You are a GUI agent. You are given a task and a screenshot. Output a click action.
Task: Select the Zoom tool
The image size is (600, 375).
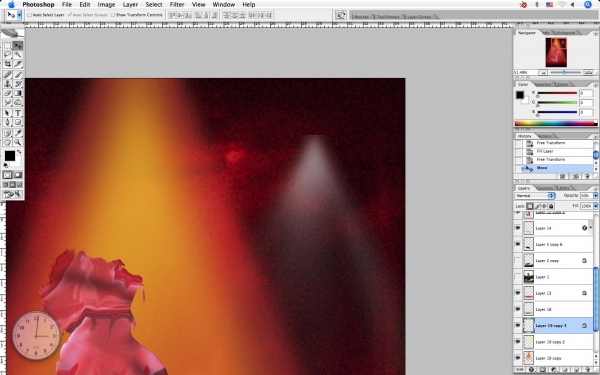click(18, 142)
